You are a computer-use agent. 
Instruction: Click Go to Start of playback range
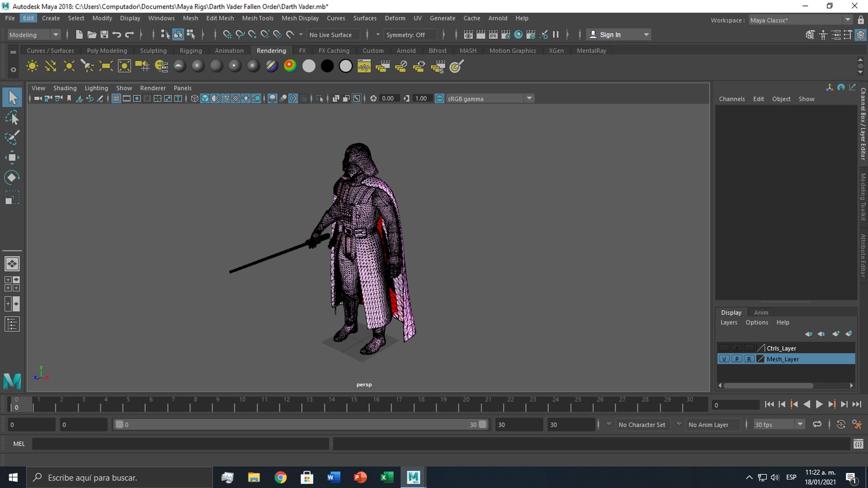click(769, 404)
